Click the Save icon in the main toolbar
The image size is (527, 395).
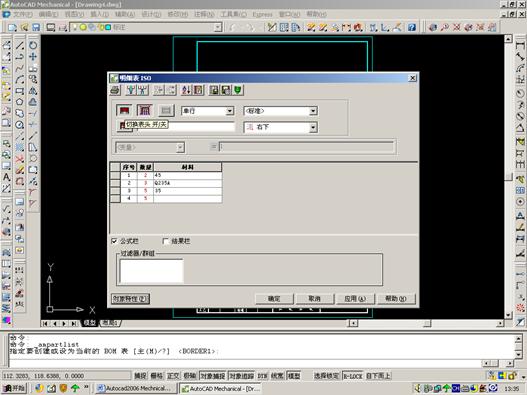coord(36,27)
